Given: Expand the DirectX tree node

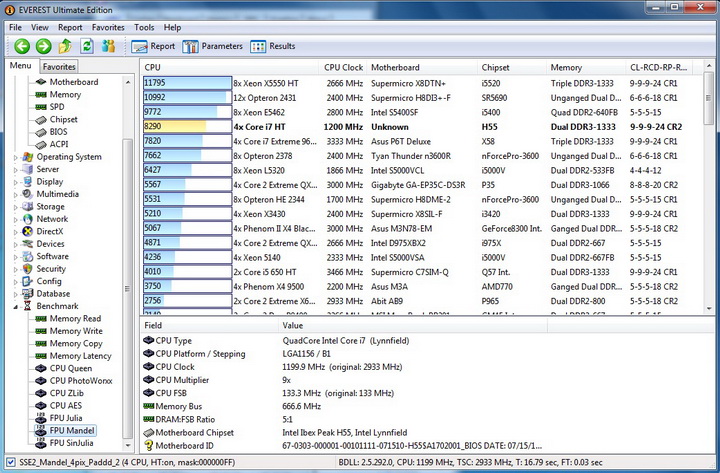Looking at the screenshot, I should click(x=16, y=232).
